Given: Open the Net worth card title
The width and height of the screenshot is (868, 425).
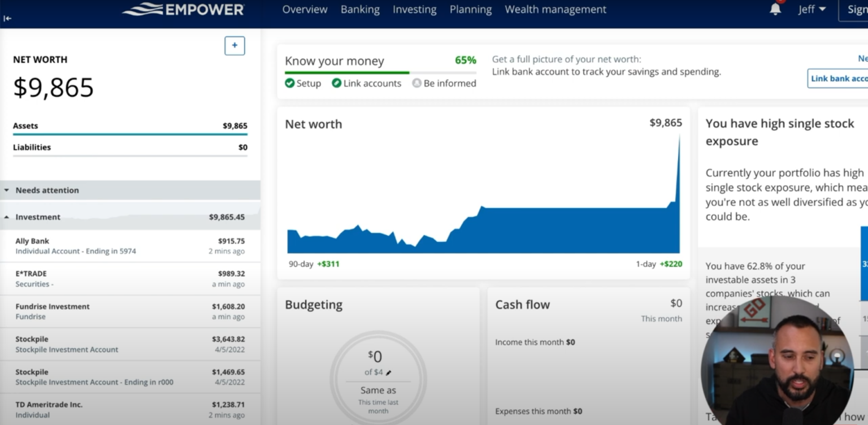Looking at the screenshot, I should coord(313,124).
